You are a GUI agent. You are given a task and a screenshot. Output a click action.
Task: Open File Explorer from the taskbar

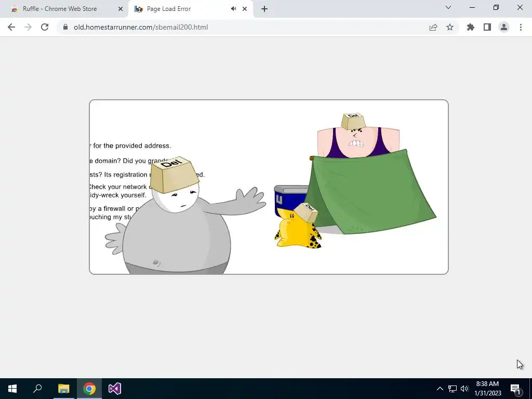63,389
